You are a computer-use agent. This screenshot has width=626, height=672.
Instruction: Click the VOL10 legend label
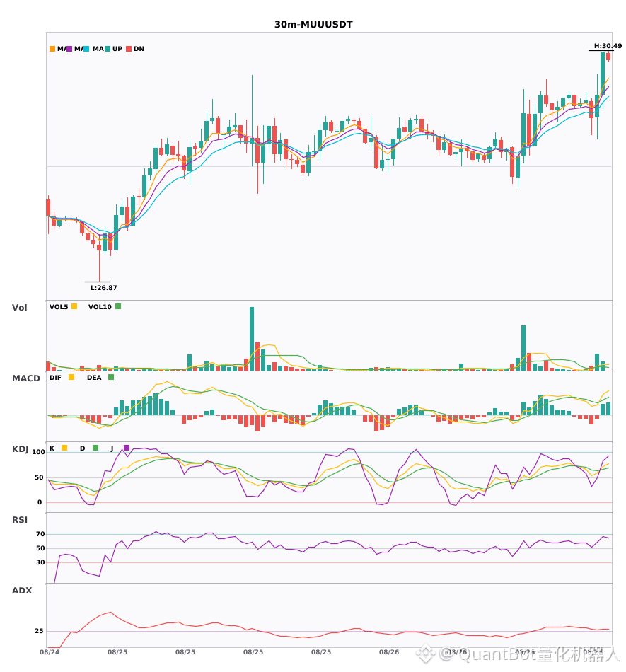[100, 307]
